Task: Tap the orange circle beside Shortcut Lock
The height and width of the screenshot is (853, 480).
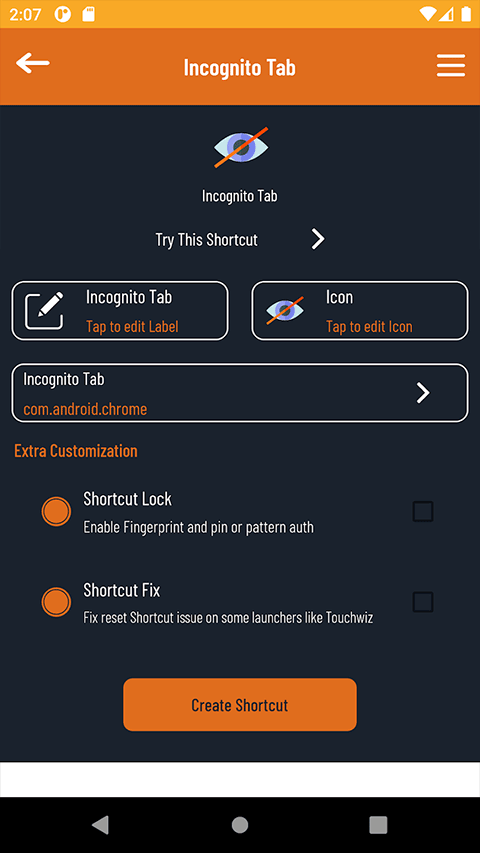Action: [x=57, y=511]
